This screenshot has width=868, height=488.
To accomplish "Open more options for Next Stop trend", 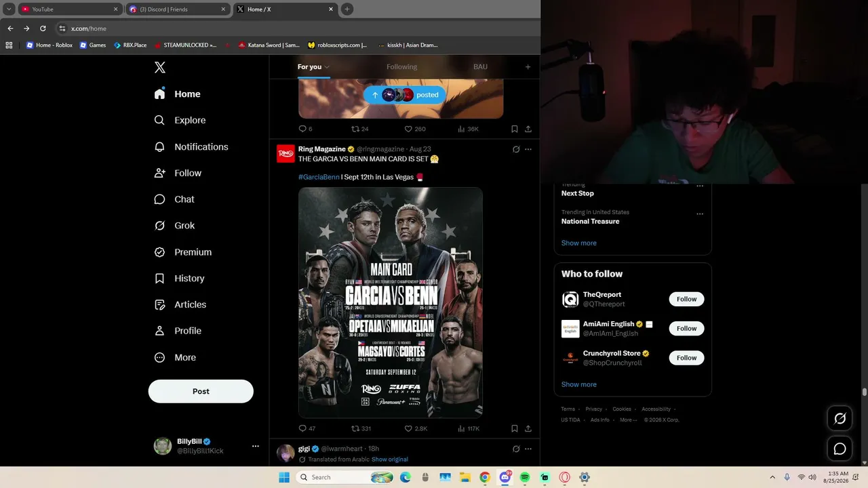I will 700,186.
